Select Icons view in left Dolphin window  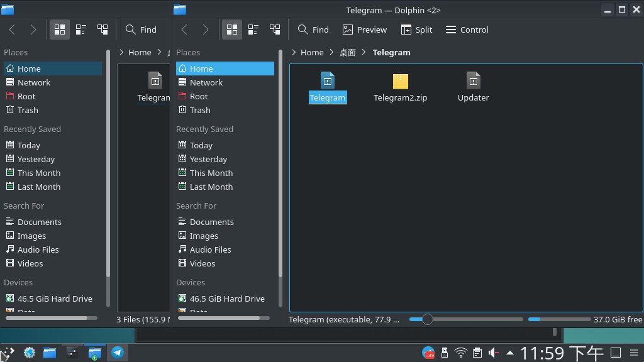pos(60,30)
